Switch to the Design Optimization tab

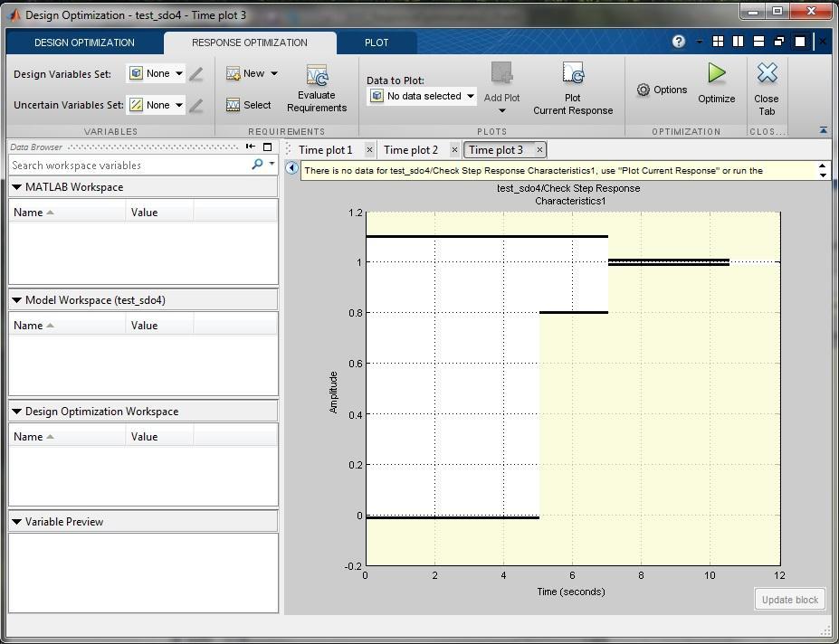(x=84, y=43)
